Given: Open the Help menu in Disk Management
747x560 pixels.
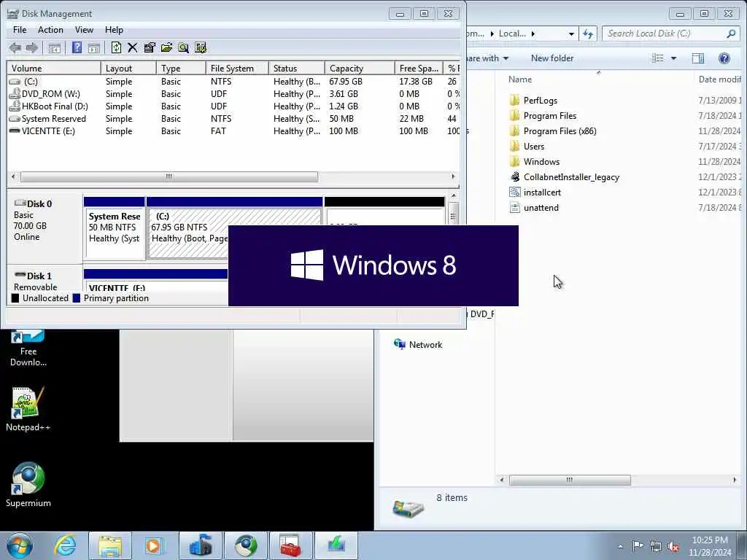Looking at the screenshot, I should click(114, 29).
